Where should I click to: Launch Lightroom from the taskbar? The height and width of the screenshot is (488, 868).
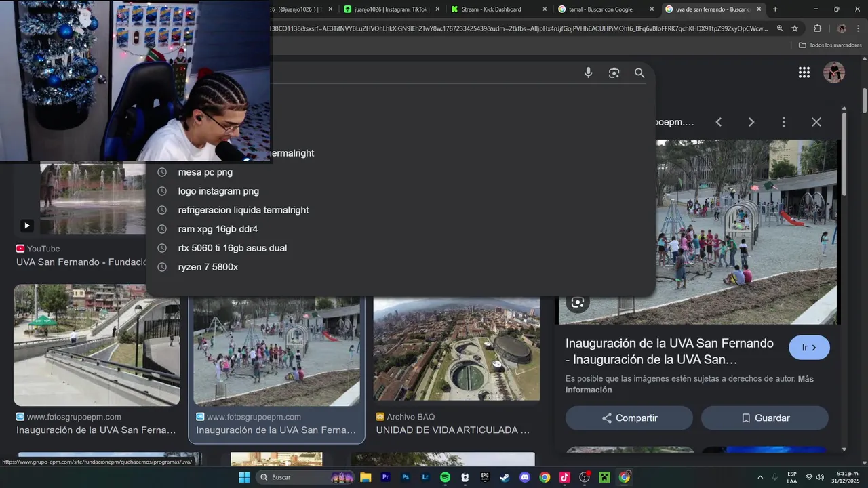pos(425,477)
